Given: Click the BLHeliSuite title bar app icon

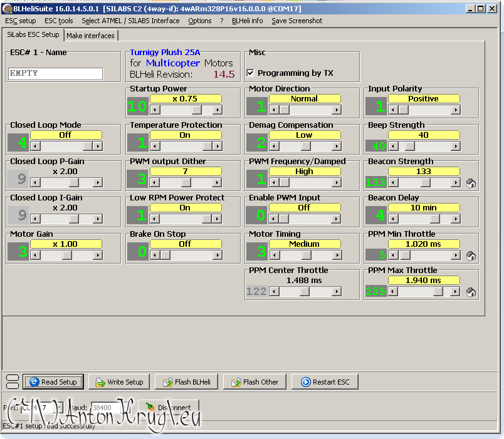Looking at the screenshot, I should tap(6, 9).
